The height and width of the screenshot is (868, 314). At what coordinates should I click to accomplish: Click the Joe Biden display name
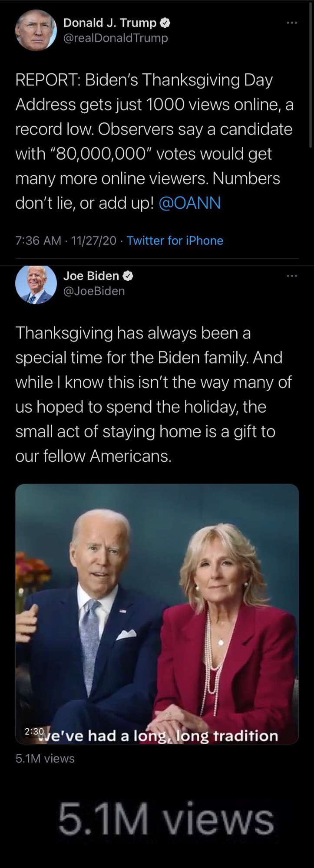tap(91, 276)
